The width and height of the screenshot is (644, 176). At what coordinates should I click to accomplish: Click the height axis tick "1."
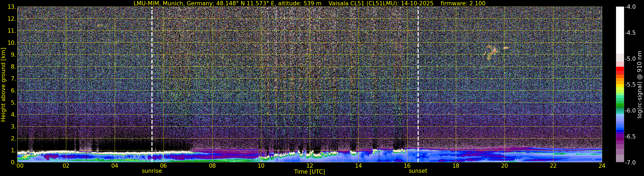(13, 150)
